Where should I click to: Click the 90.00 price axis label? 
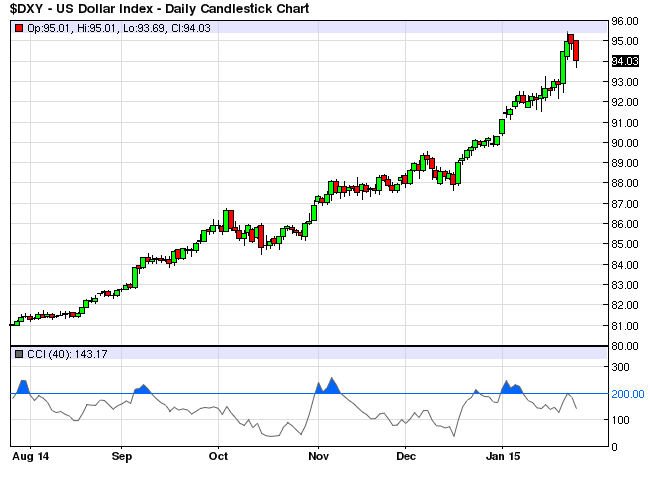(625, 143)
